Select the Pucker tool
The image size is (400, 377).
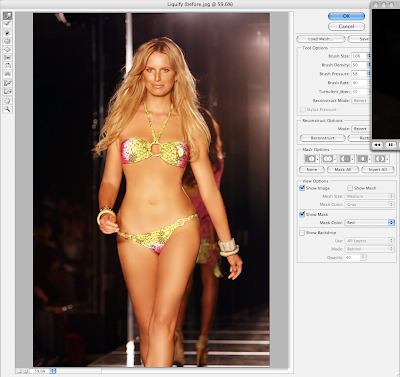(x=7, y=41)
